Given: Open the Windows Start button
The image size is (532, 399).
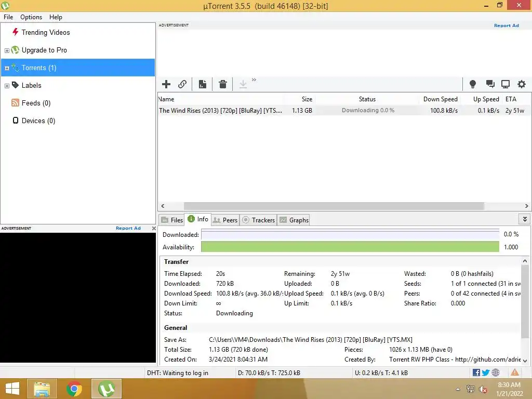Looking at the screenshot, I should (x=12, y=389).
